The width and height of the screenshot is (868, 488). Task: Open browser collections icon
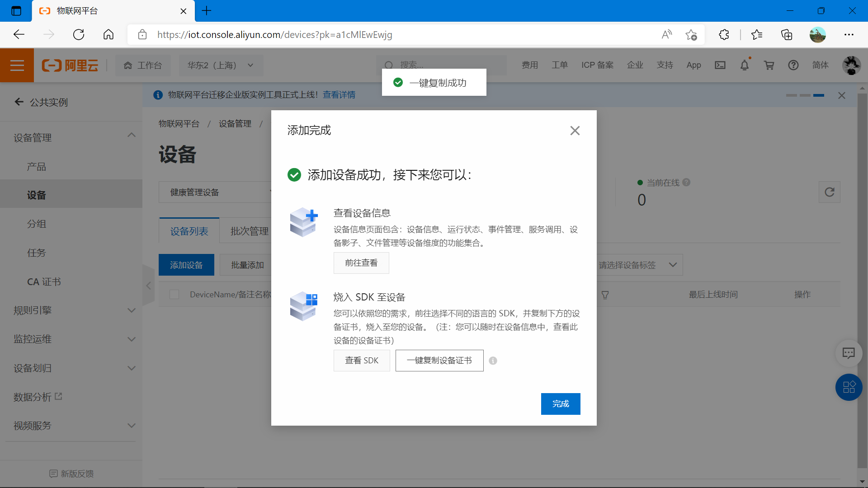click(x=787, y=34)
